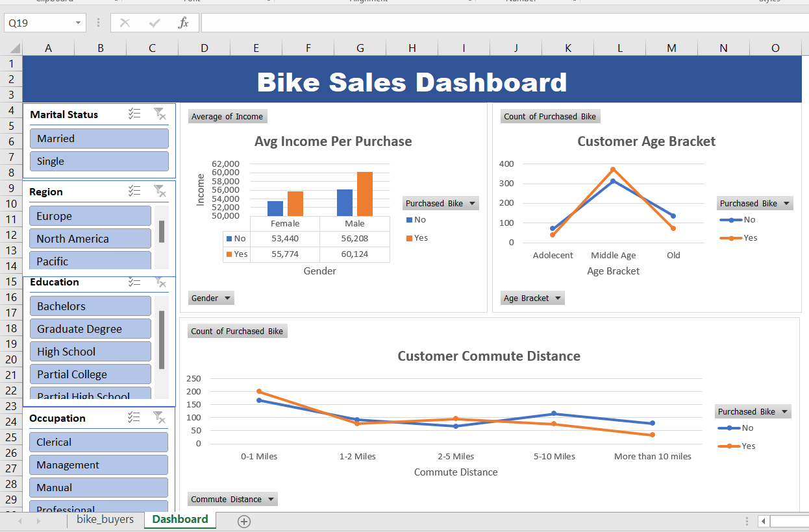Select the Management occupation slicer button
This screenshot has height=532, width=809.
click(x=99, y=465)
